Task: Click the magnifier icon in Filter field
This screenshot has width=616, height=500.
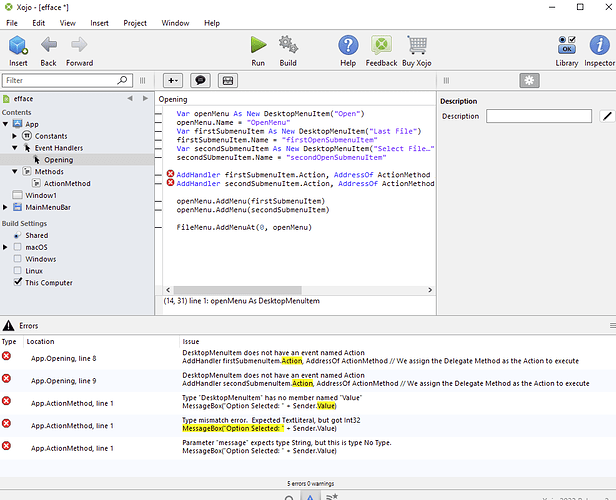Action: (x=122, y=80)
